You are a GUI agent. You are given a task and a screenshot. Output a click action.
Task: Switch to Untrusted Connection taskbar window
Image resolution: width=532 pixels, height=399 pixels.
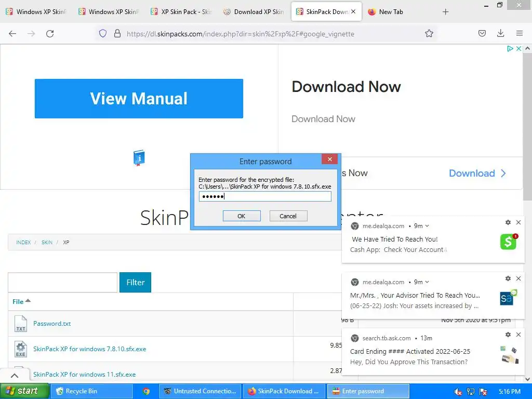click(x=200, y=391)
